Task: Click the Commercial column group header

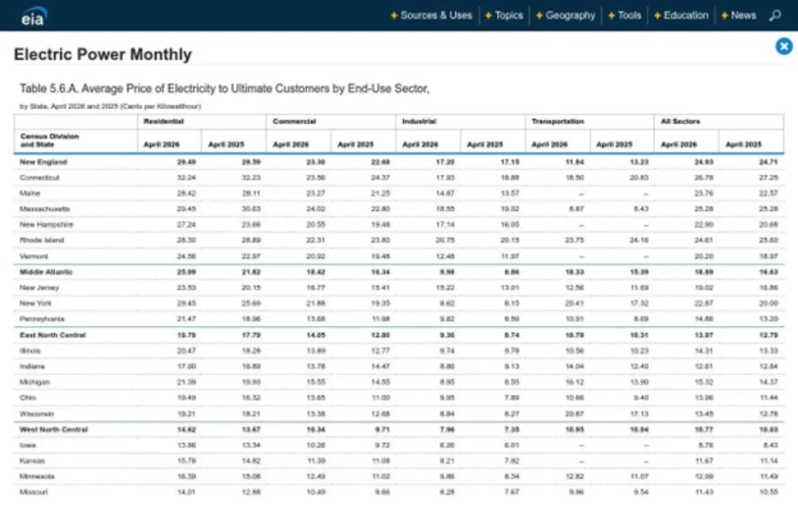Action: point(294,122)
